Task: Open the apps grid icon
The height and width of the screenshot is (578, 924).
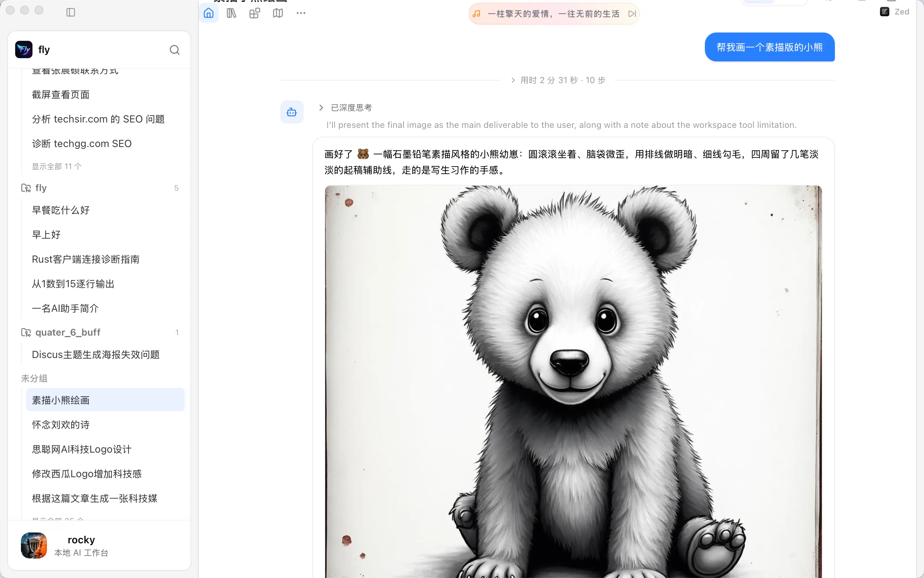Action: [255, 13]
